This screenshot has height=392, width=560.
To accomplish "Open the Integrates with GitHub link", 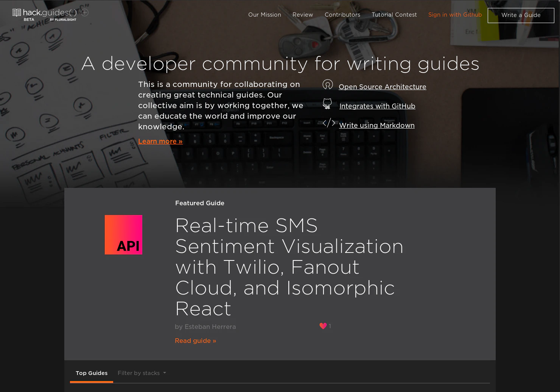I will (x=377, y=106).
